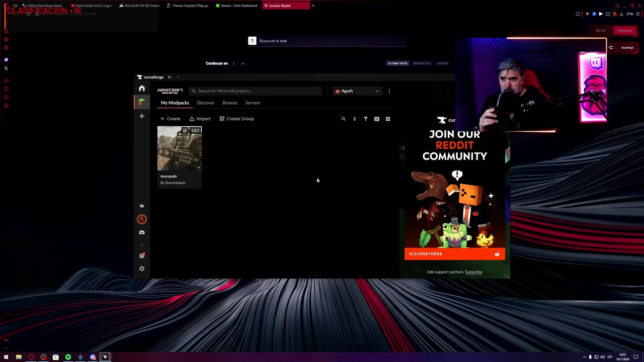Click the R/CURSEFORGE ad banner

point(454,254)
